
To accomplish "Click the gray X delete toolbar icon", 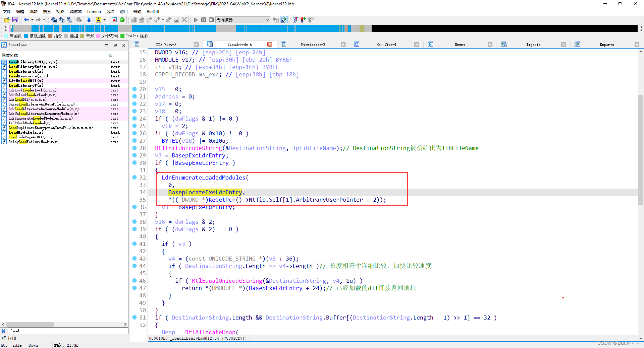I will (x=184, y=20).
